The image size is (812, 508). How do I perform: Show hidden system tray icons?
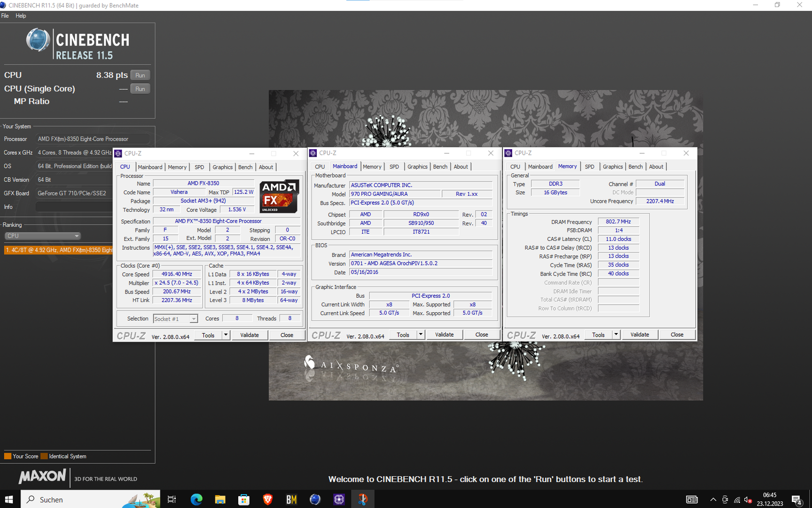click(713, 500)
